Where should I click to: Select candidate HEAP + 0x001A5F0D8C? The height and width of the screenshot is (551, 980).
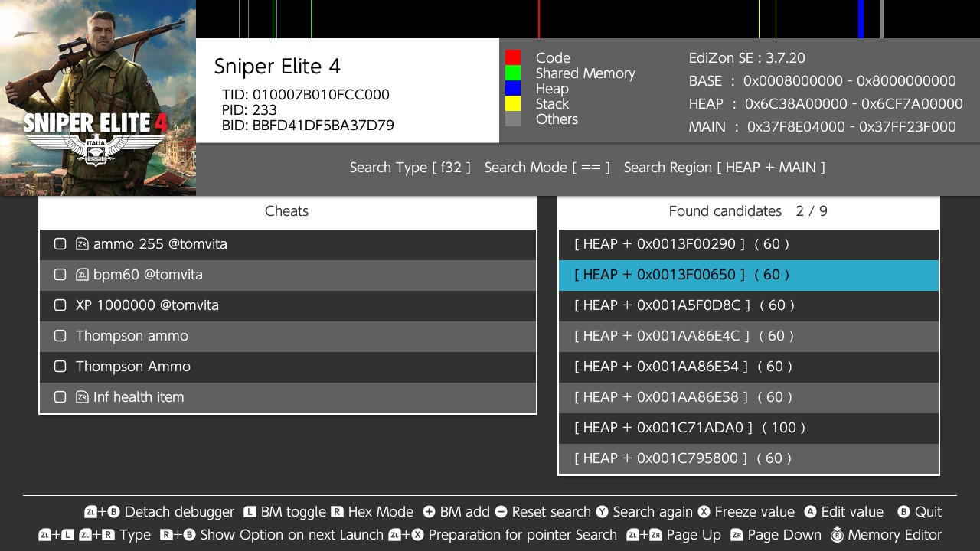click(749, 305)
